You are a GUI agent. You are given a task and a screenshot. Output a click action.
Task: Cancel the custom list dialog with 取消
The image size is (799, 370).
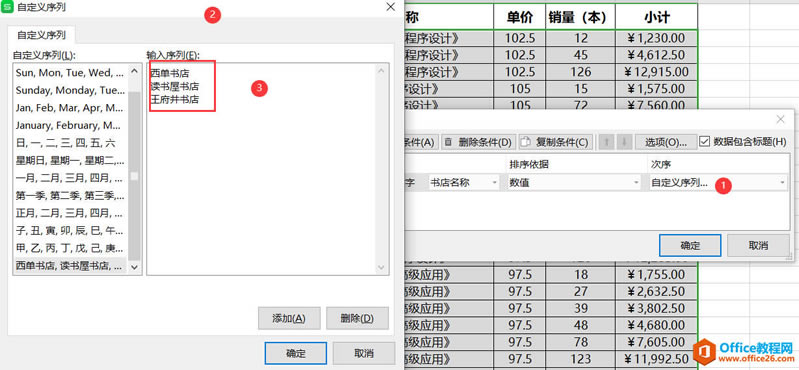coord(364,353)
